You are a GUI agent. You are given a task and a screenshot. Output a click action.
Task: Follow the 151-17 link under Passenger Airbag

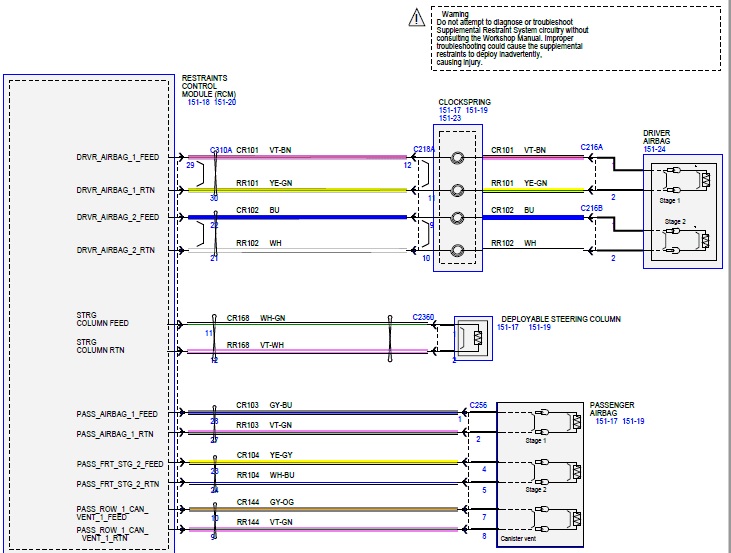tap(607, 421)
